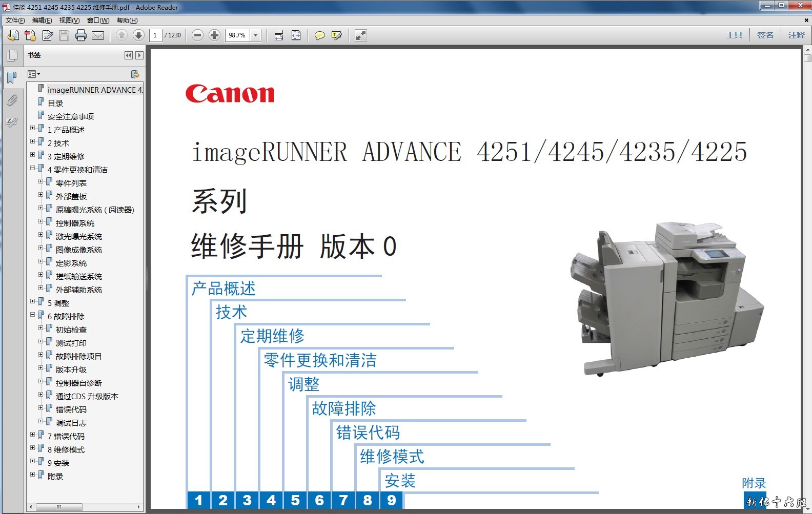
Task: Open the zoom percentage dropdown
Action: tap(255, 35)
